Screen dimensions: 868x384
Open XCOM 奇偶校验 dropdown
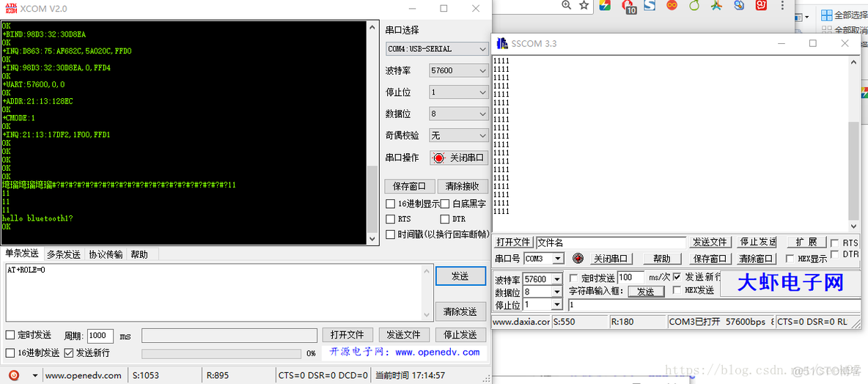tap(458, 136)
